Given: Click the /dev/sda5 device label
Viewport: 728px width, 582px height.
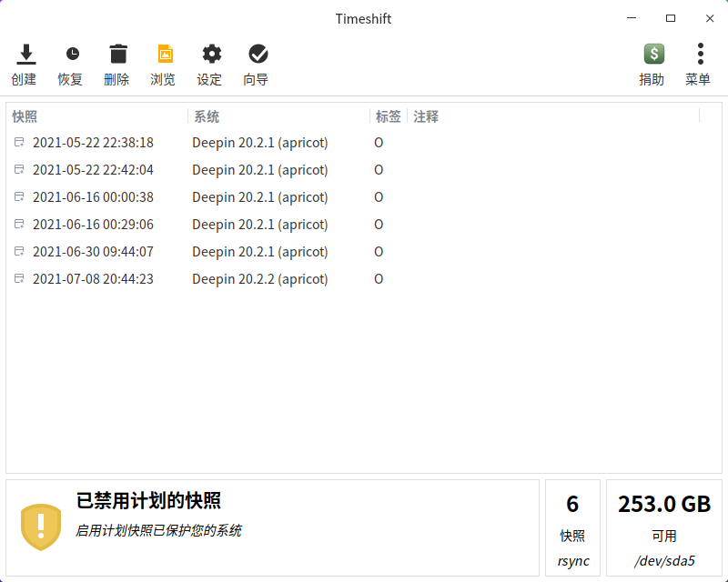Looking at the screenshot, I should pyautogui.click(x=664, y=561).
